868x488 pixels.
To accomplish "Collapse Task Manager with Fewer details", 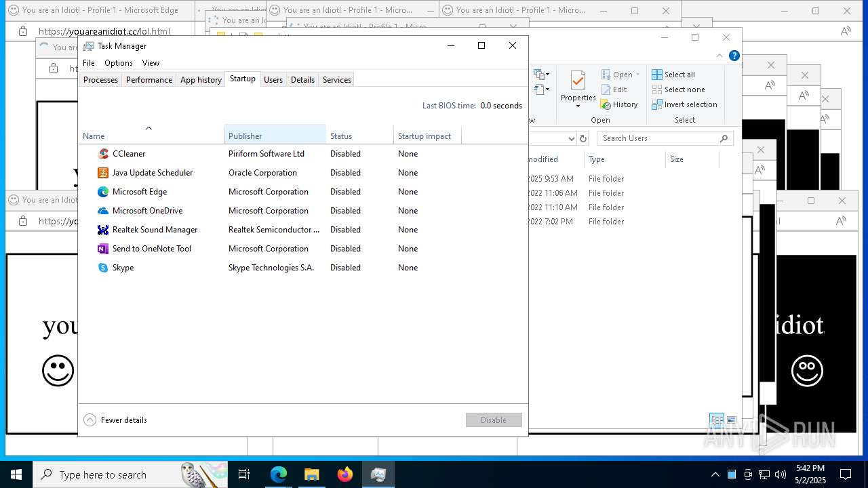I will (x=115, y=420).
